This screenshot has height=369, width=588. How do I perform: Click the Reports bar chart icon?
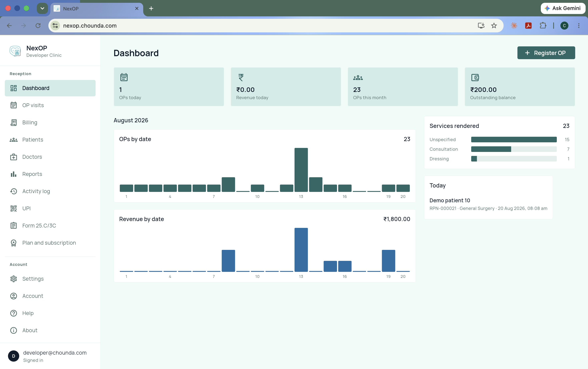pyautogui.click(x=14, y=174)
